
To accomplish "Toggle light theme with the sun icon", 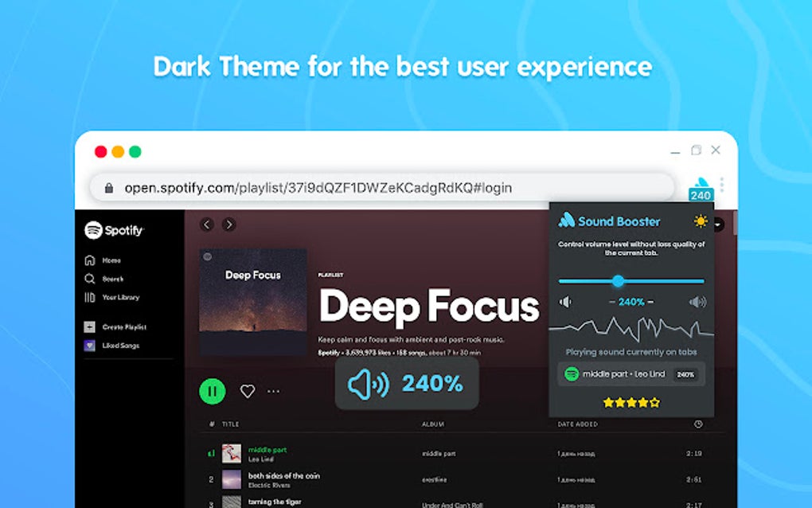I will pos(700,221).
